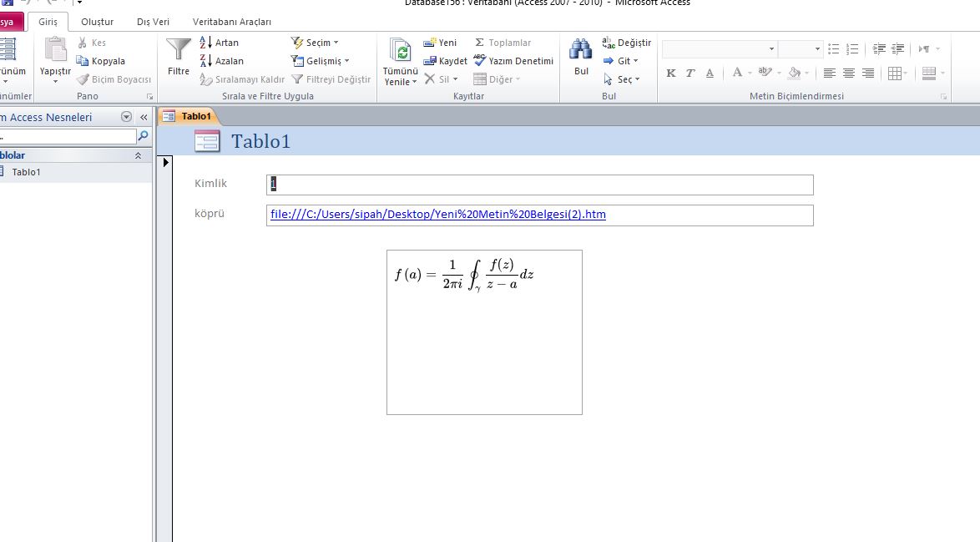
Task: Create new record with Yeni
Action: [441, 43]
